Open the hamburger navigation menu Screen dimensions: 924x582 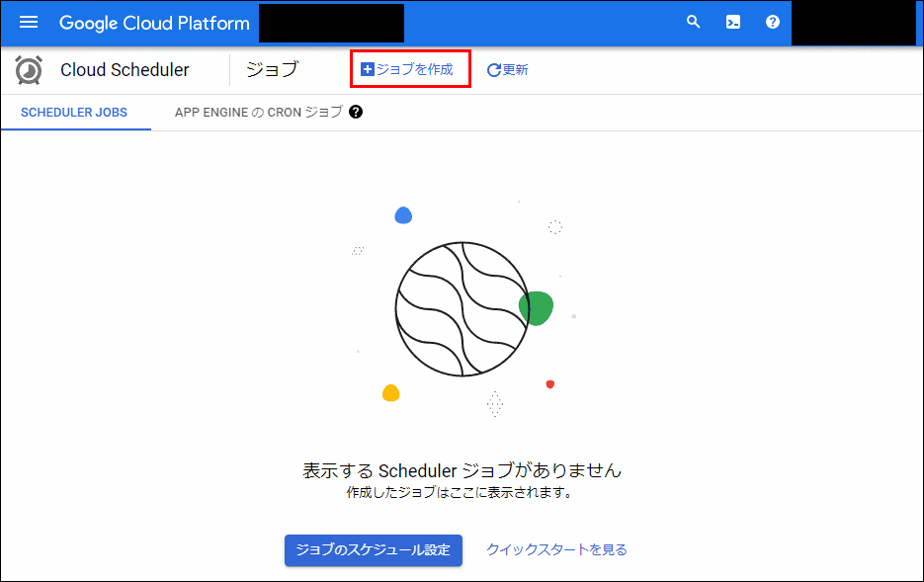coord(29,23)
